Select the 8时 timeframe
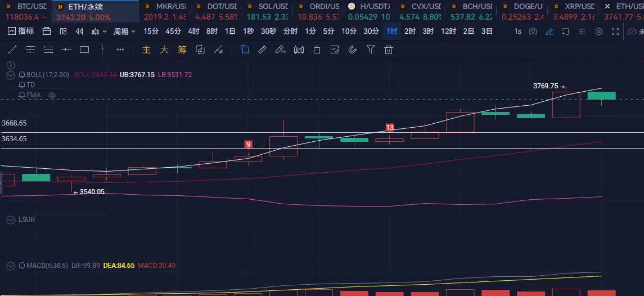This screenshot has height=296, width=644. (x=212, y=32)
